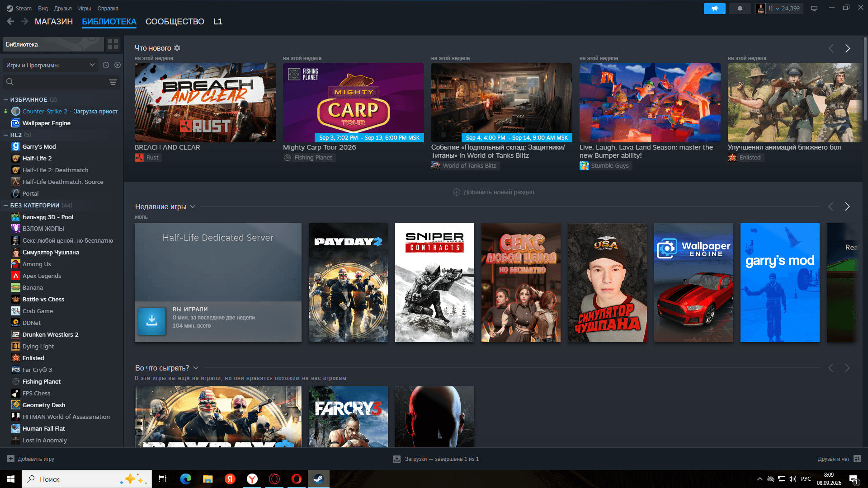Open the Windows volume control

pyautogui.click(x=793, y=479)
